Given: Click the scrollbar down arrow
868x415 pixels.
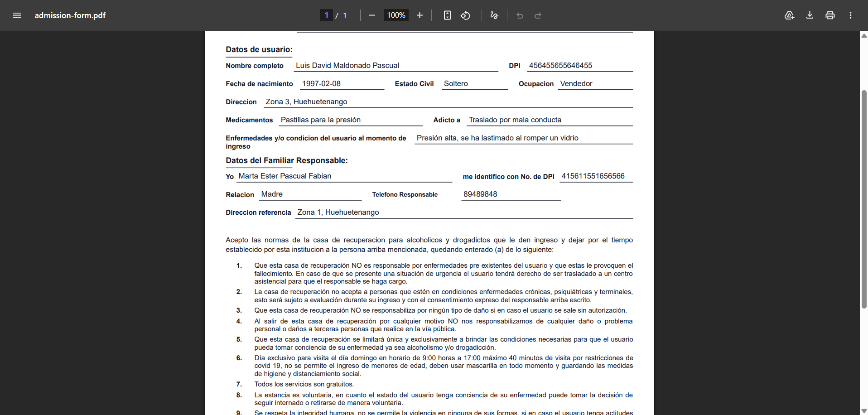Looking at the screenshot, I should pos(864,411).
